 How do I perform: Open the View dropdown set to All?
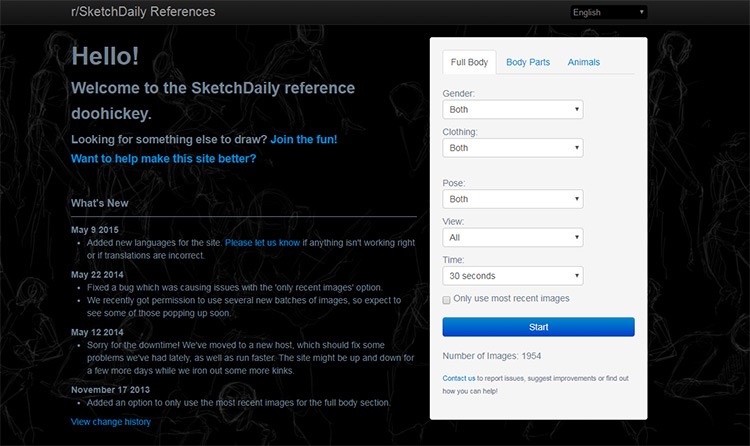513,237
